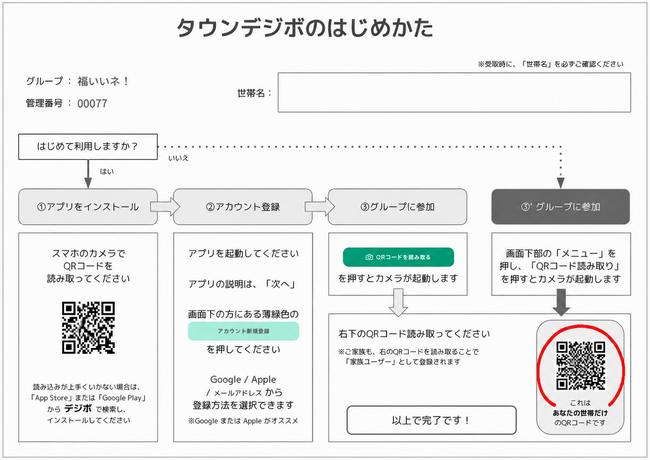Viewport: 650px width, 460px height.
Task: Click the bold text あなたの世帯だけ
Action: click(x=580, y=413)
